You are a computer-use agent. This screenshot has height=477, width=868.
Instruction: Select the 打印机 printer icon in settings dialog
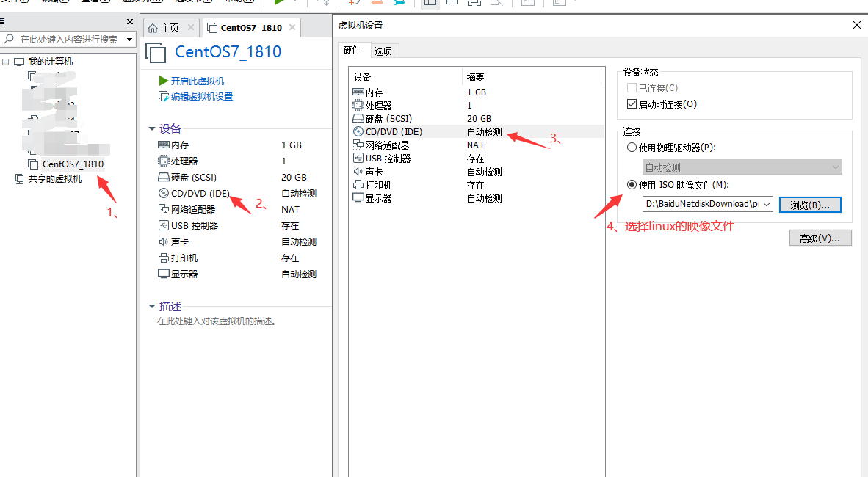pos(358,185)
